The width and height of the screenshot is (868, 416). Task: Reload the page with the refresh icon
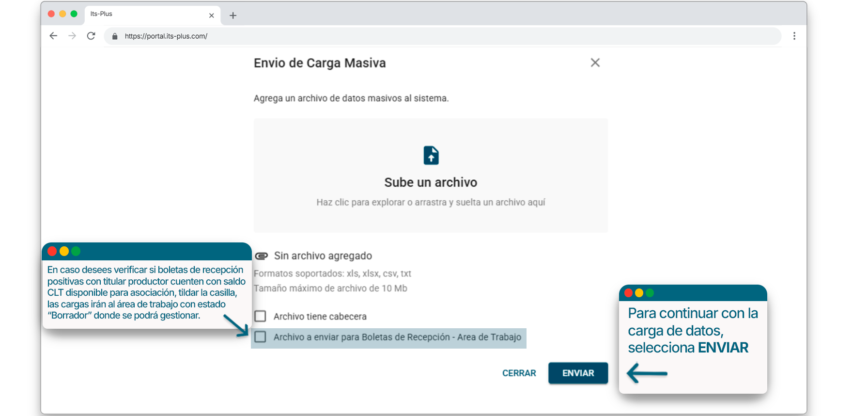[91, 36]
